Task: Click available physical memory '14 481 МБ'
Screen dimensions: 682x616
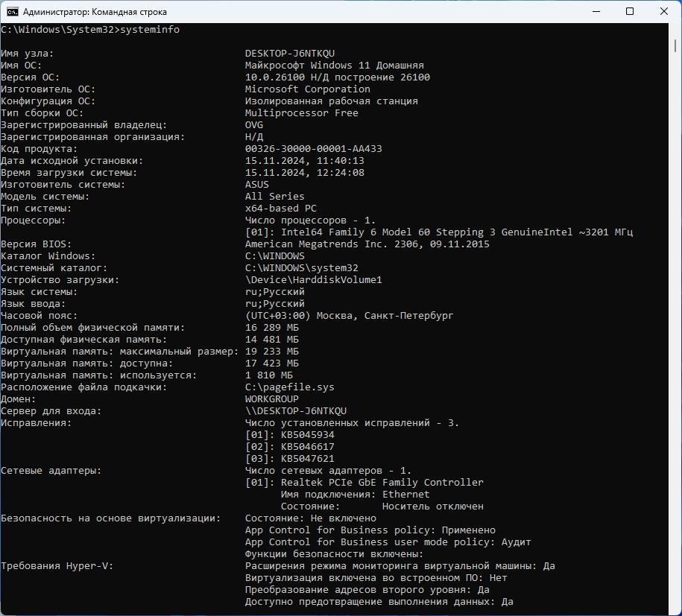Action: pos(272,340)
